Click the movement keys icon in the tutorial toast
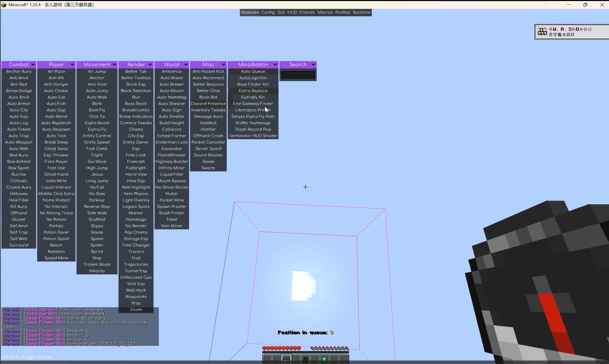 542,32
